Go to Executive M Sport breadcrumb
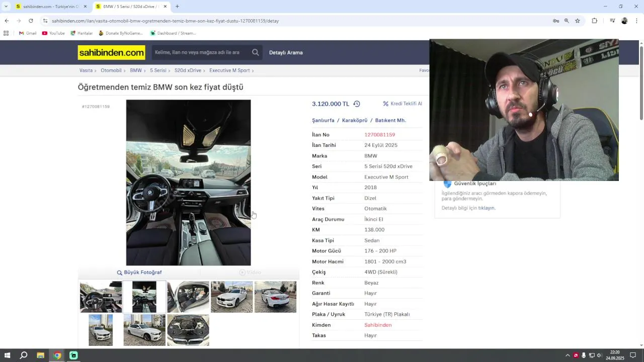The height and width of the screenshot is (362, 644). [229, 70]
